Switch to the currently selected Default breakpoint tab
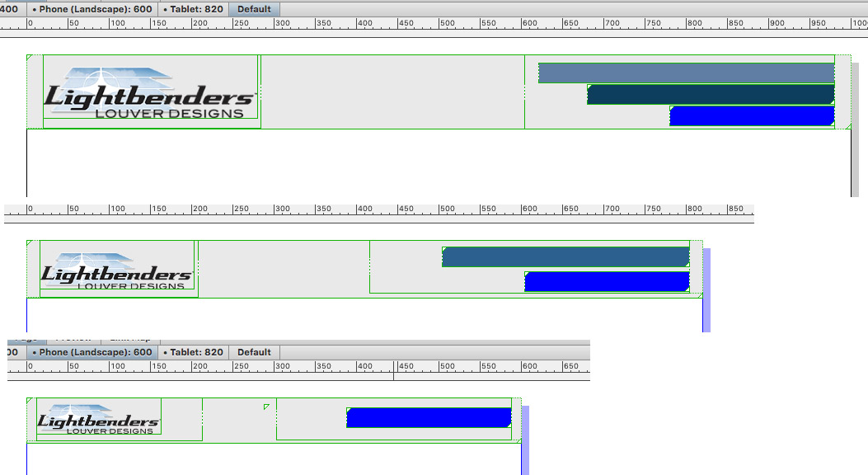Screen dimensions: 868x475 tap(254, 9)
